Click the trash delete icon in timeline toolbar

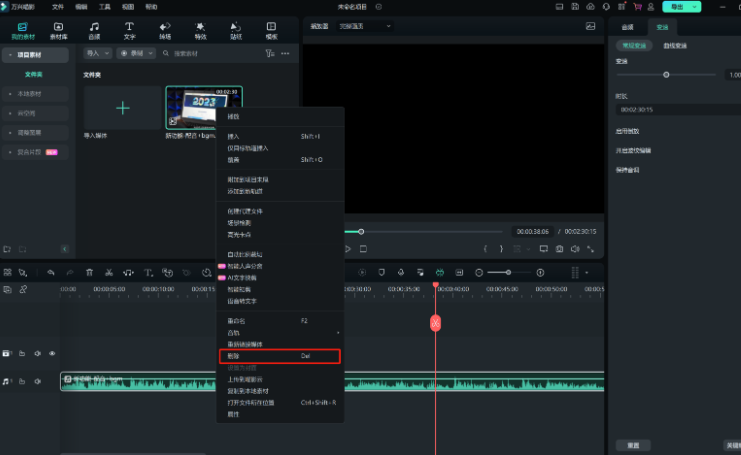tap(89, 272)
